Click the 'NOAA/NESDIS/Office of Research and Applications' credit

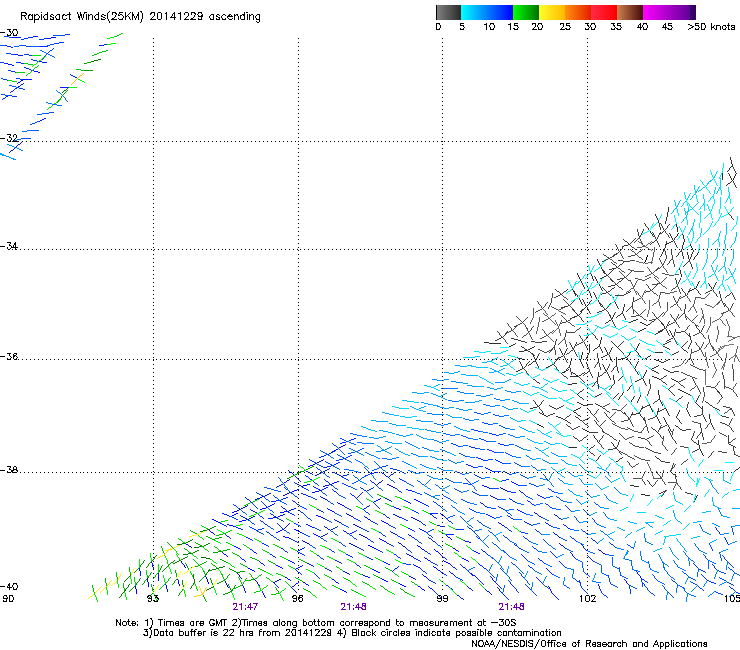pos(589,644)
